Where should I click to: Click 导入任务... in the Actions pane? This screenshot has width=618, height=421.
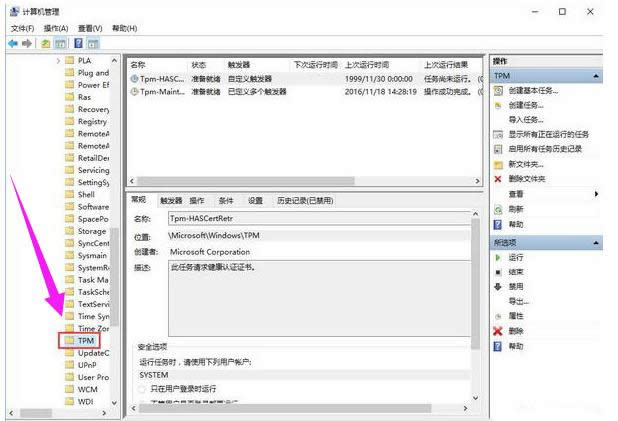point(526,119)
